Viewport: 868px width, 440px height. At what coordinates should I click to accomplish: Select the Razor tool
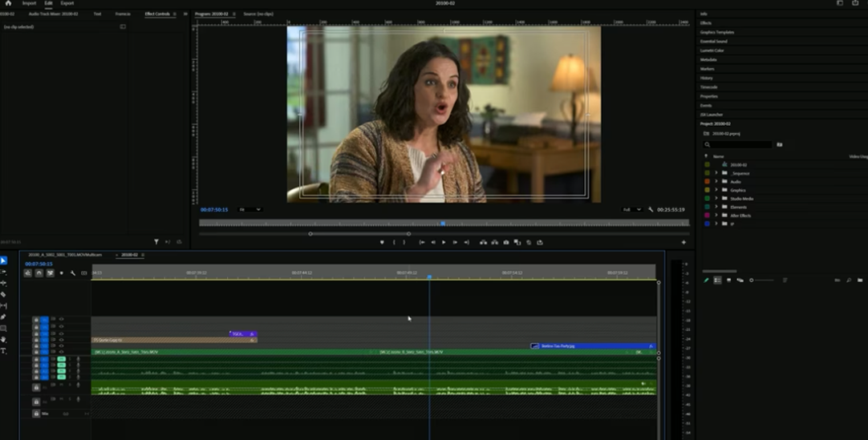click(3, 295)
